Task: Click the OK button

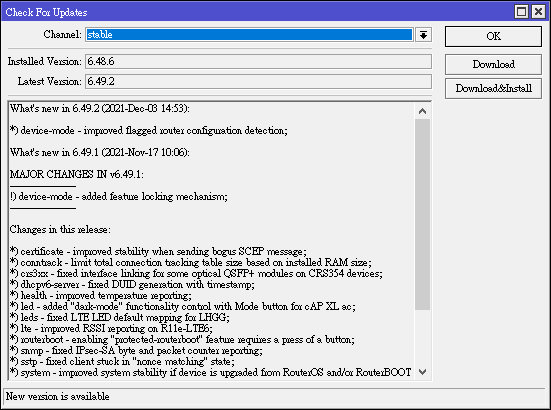Action: pyautogui.click(x=493, y=36)
